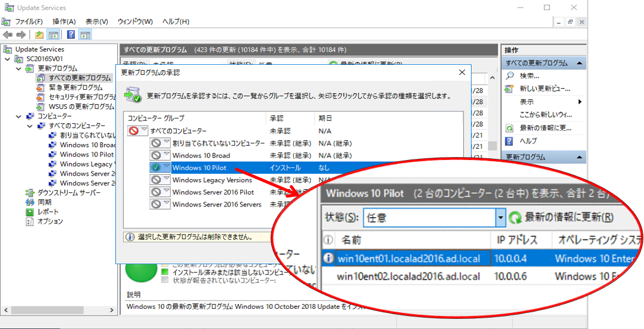
Task: Open the 表示(V) menu
Action: click(96, 21)
